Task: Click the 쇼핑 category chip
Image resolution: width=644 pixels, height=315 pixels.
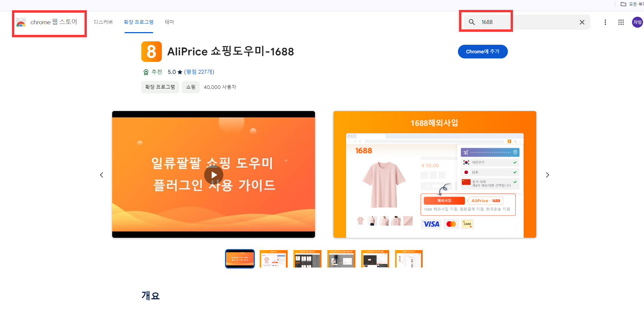Action: click(x=190, y=87)
